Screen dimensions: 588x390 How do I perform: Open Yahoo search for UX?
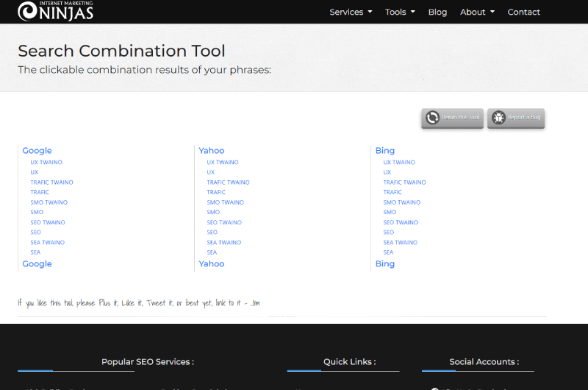point(211,172)
